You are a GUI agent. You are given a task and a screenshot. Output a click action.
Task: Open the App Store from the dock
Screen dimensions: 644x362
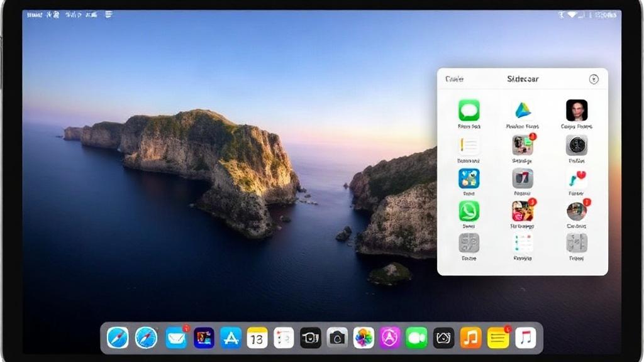point(231,337)
